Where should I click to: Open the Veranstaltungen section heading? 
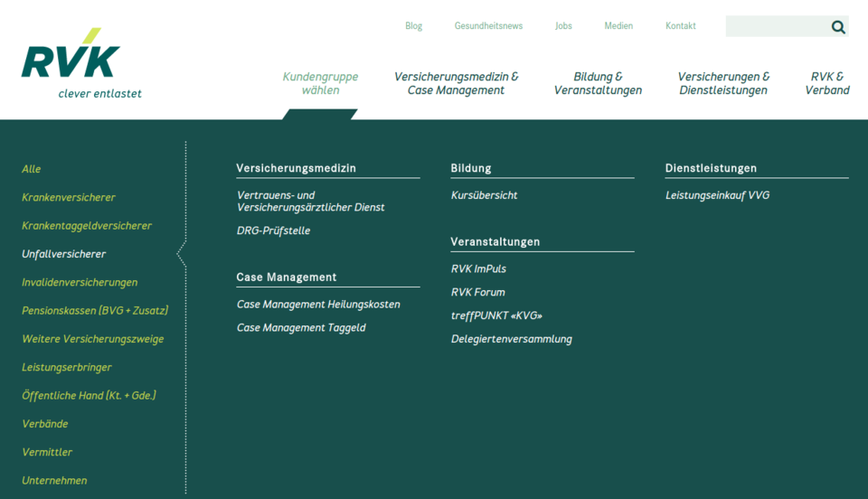coord(495,241)
